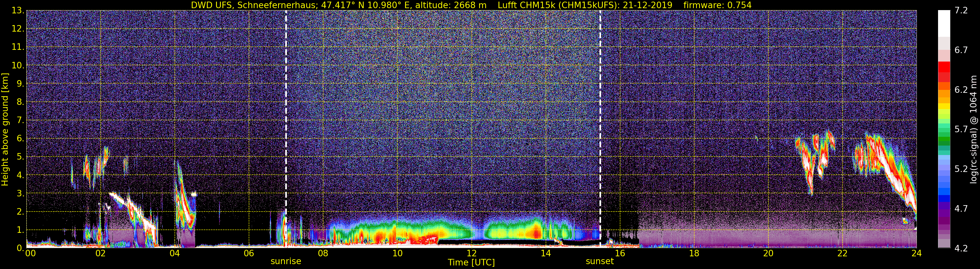This screenshot has width=980, height=269.
Task: Click the 2. height tick label
Action: point(20,211)
